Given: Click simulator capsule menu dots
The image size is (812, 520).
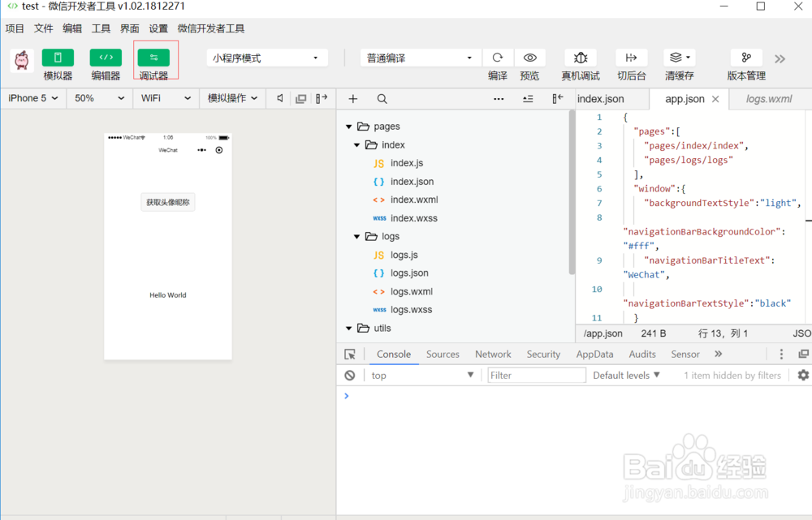Looking at the screenshot, I should point(202,150).
